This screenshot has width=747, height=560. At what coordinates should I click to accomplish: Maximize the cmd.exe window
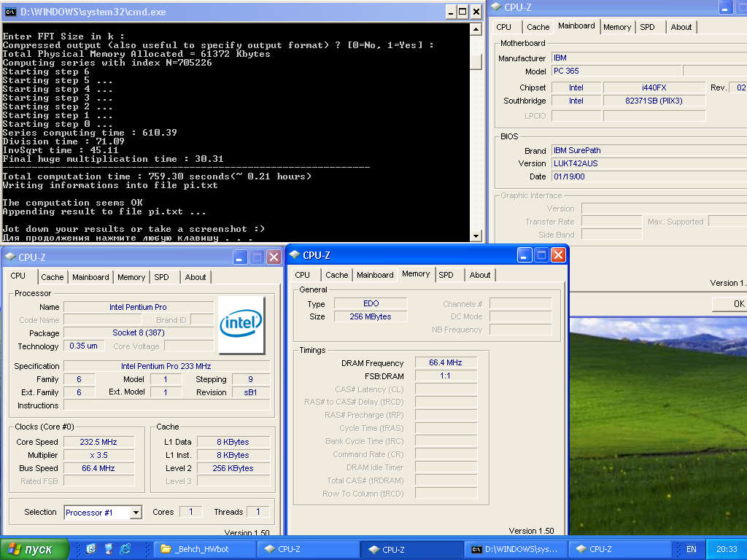click(x=462, y=12)
